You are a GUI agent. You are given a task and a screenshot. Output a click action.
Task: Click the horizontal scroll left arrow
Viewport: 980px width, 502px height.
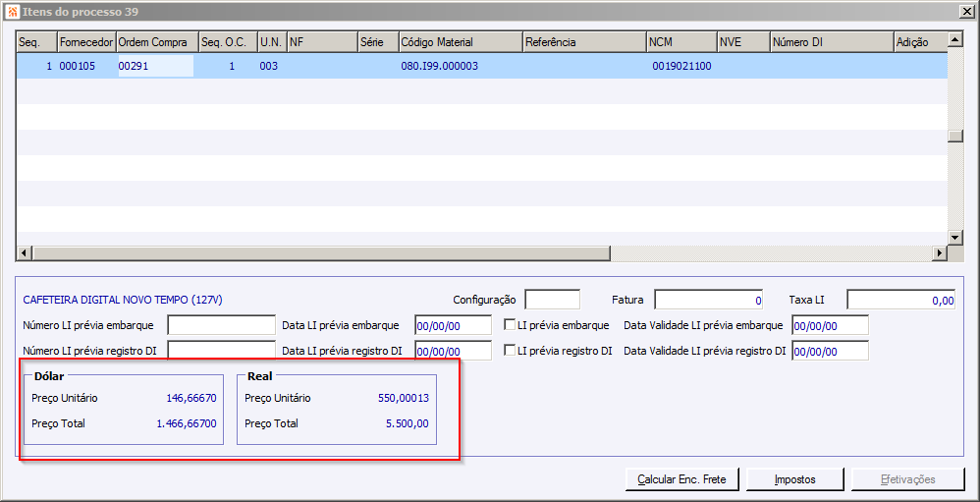coord(24,252)
